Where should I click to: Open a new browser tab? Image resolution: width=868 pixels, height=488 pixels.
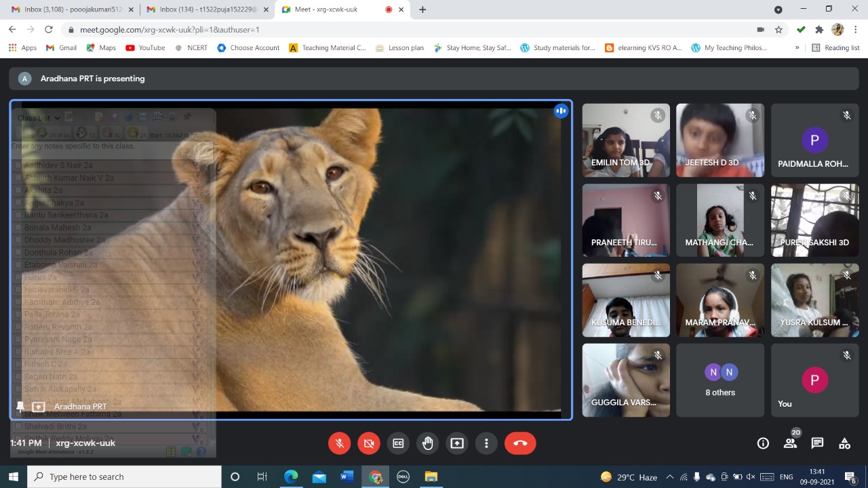point(422,9)
